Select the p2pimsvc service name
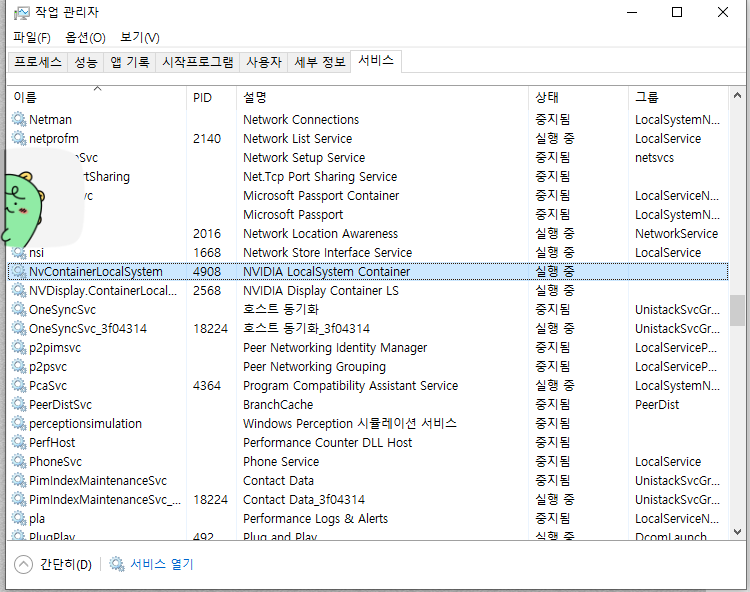The image size is (750, 592). pyautogui.click(x=55, y=348)
